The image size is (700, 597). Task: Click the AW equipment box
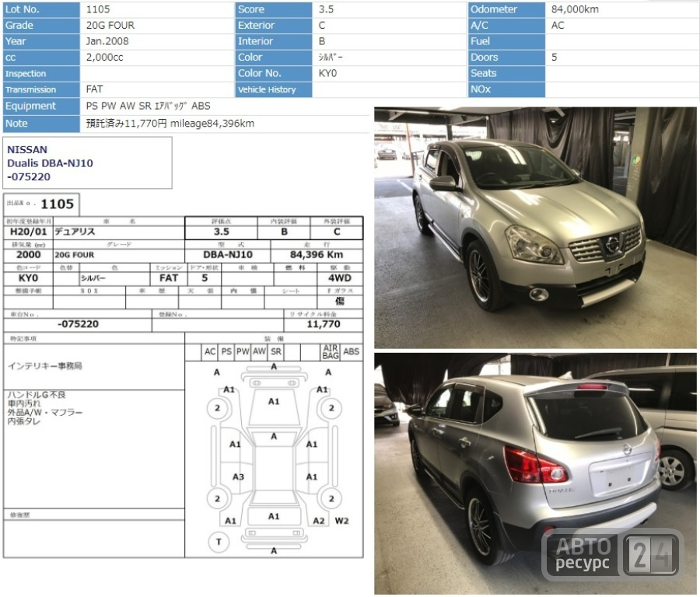pyautogui.click(x=259, y=351)
